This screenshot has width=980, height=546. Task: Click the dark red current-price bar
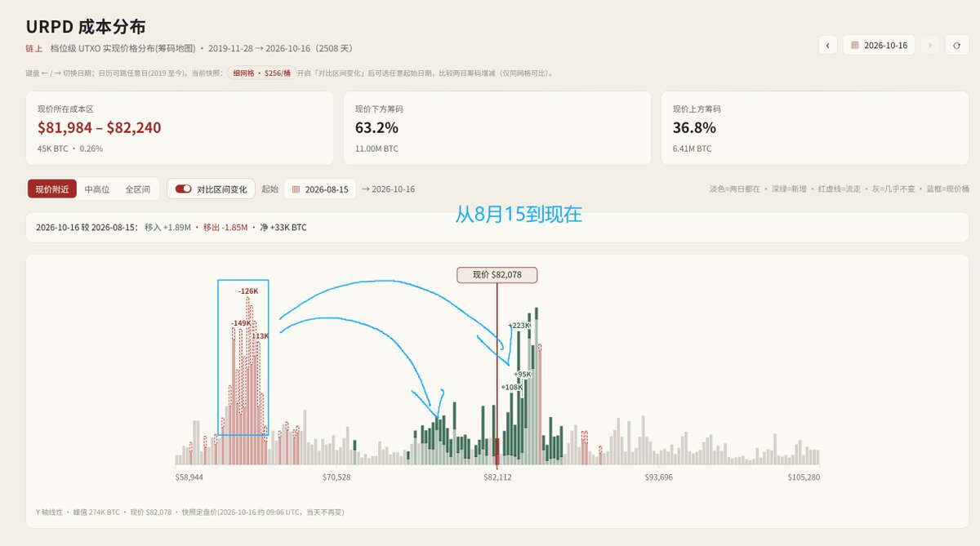coord(497,451)
